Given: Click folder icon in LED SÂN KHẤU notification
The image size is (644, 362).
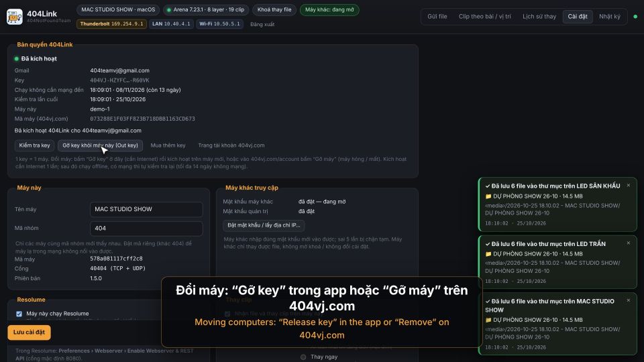Looking at the screenshot, I should tap(488, 196).
